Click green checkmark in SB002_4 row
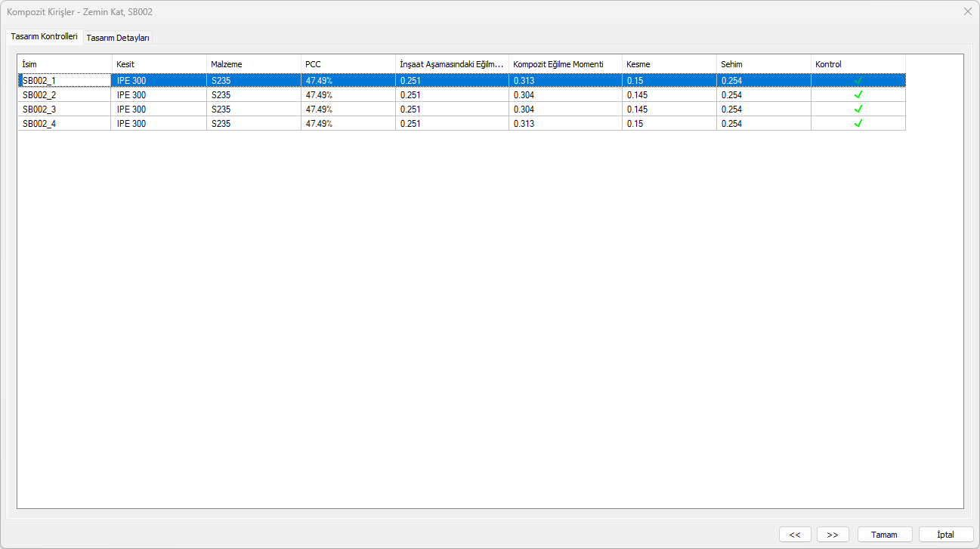The width and height of the screenshot is (980, 549). click(858, 124)
